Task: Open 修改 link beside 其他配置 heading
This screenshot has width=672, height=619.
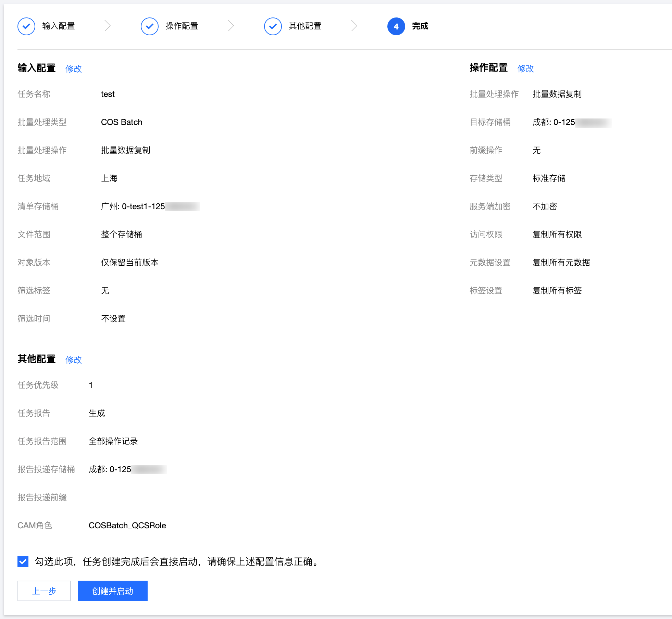Action: click(x=73, y=360)
